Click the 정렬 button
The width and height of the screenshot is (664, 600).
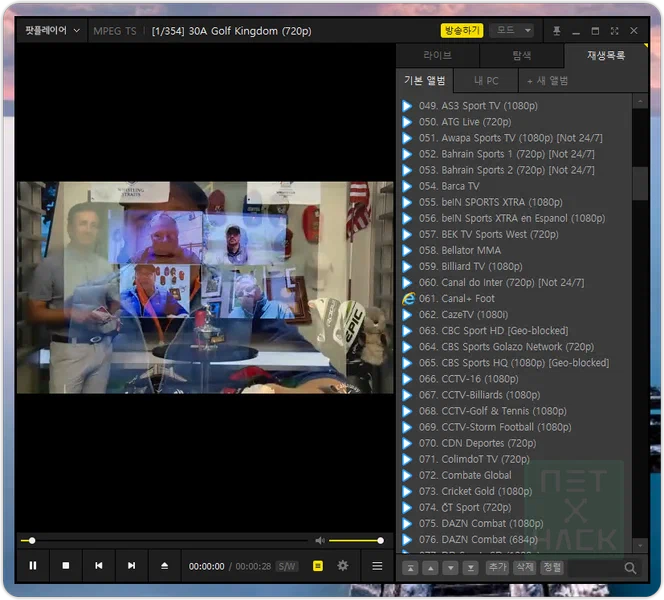[552, 567]
